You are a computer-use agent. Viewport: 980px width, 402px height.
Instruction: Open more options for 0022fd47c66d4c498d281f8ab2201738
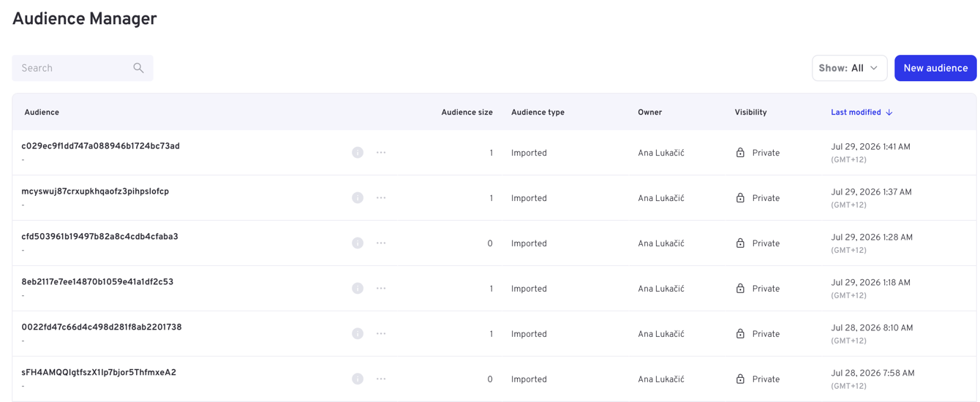point(381,334)
